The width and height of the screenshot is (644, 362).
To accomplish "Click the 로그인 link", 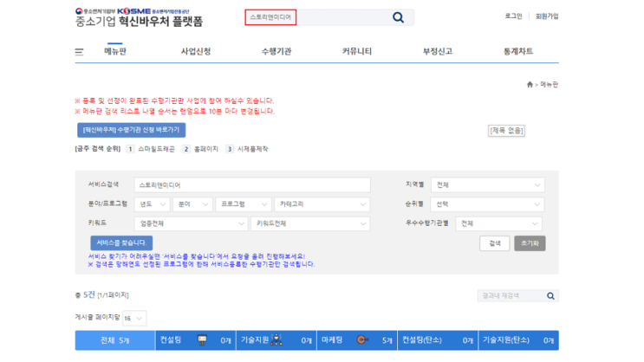I will [x=513, y=16].
